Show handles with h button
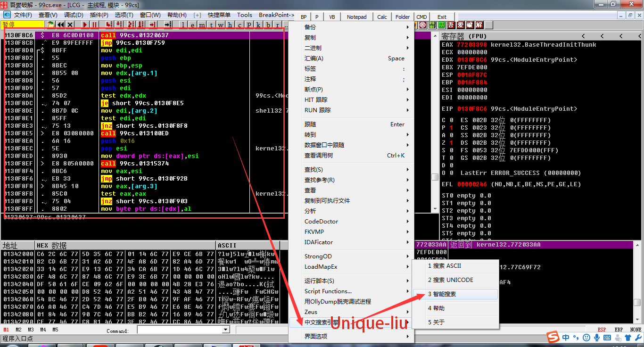Image resolution: width=644 pixels, height=347 pixels. pos(230,25)
